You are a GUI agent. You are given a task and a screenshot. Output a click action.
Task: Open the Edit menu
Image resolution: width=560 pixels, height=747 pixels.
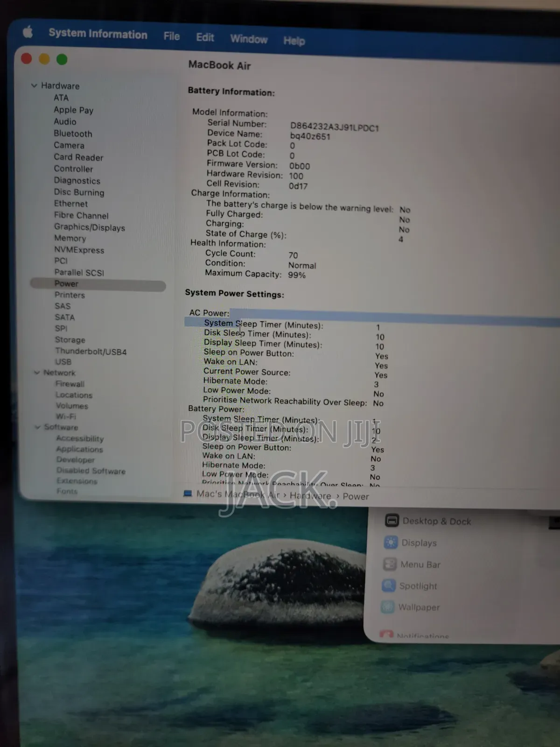pos(205,38)
